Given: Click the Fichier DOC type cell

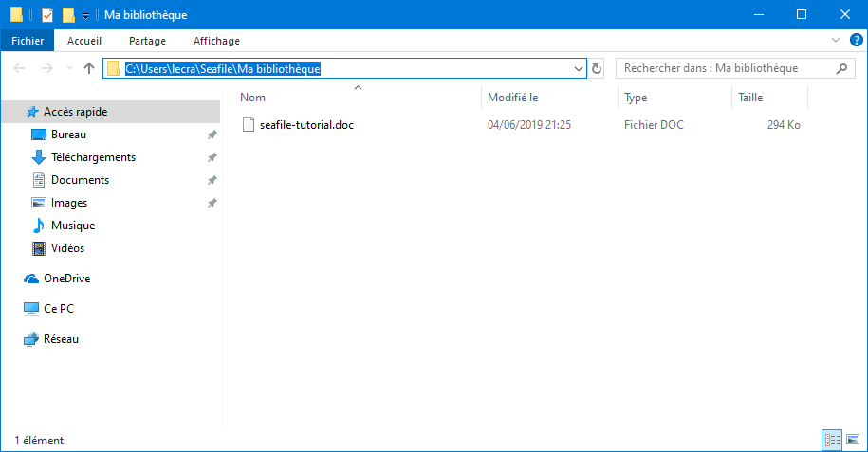Looking at the screenshot, I should click(x=654, y=125).
